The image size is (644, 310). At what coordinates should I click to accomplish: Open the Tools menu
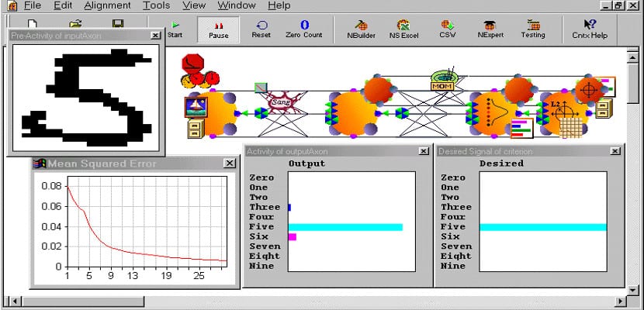coord(157,5)
